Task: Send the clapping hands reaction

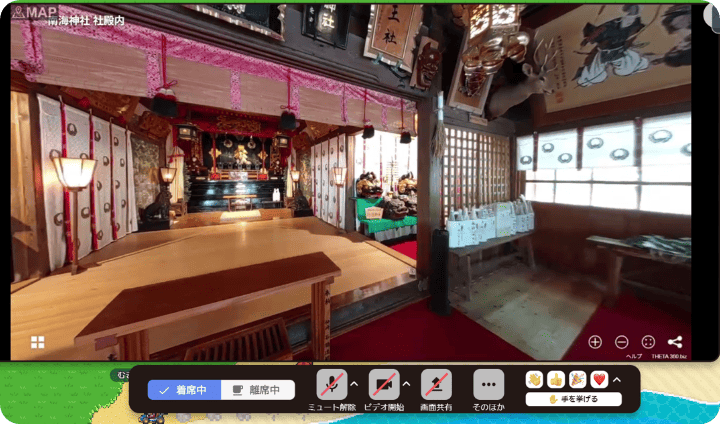Action: 534,379
